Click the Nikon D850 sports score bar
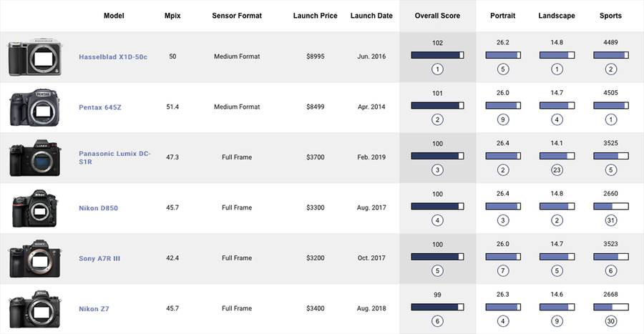Viewport: 644px width, 334px height. (610, 206)
